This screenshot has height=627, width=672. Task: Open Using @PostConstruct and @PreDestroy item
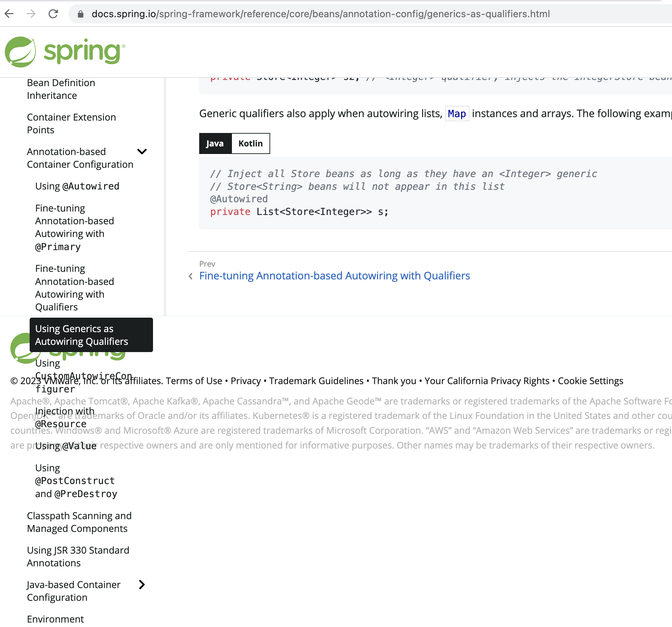(x=76, y=481)
